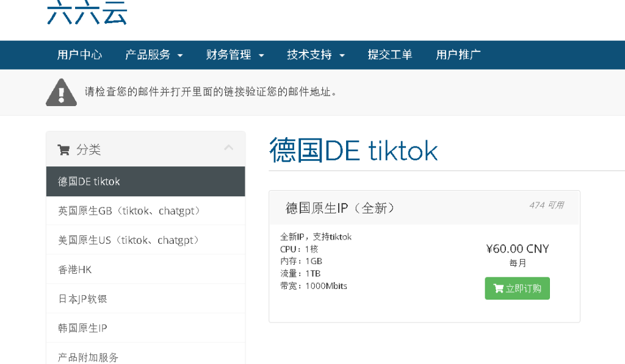Image resolution: width=625 pixels, height=364 pixels.
Task: Click the warning triangle alert icon
Action: [x=61, y=93]
